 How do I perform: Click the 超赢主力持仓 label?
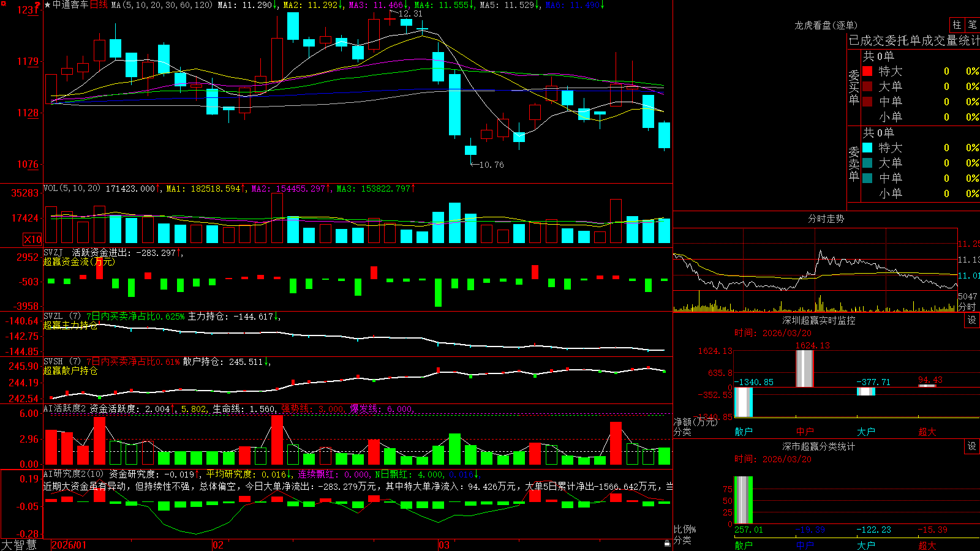pyautogui.click(x=70, y=325)
